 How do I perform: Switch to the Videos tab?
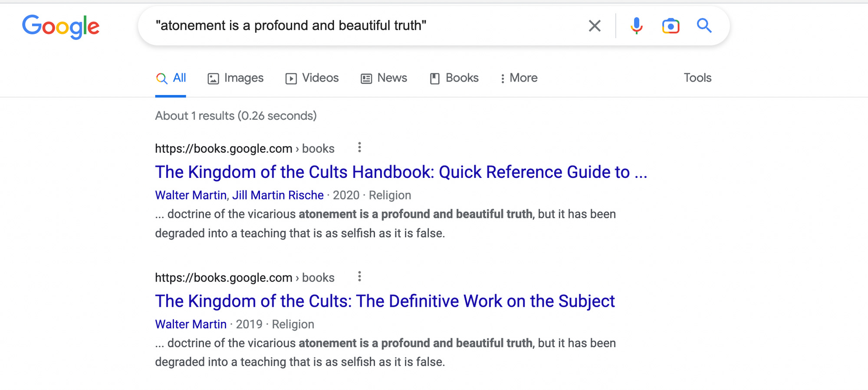(312, 78)
